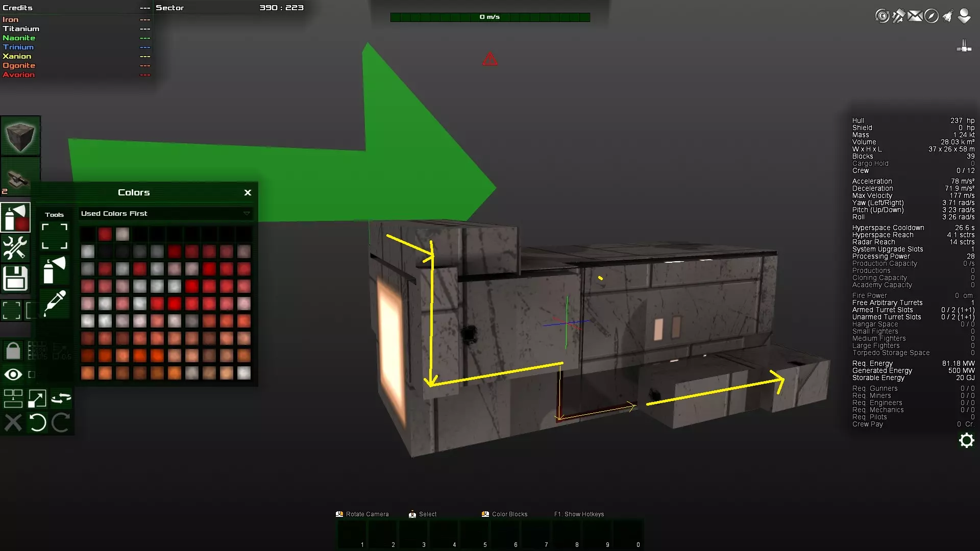Viewport: 980px width, 551px height.
Task: Pick the selection bracket tool under Tools
Action: 55,236
